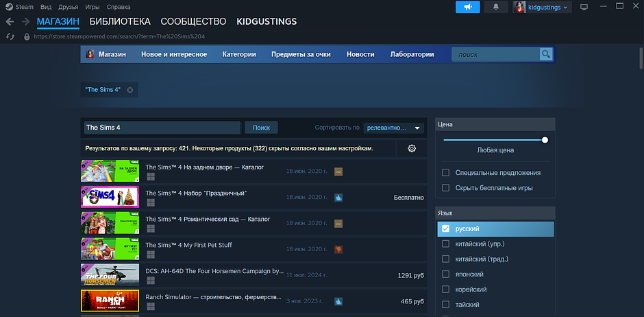Click thumbs-up review icon for Набор Праздничный
Image resolution: width=644 pixels, height=317 pixels.
point(338,198)
